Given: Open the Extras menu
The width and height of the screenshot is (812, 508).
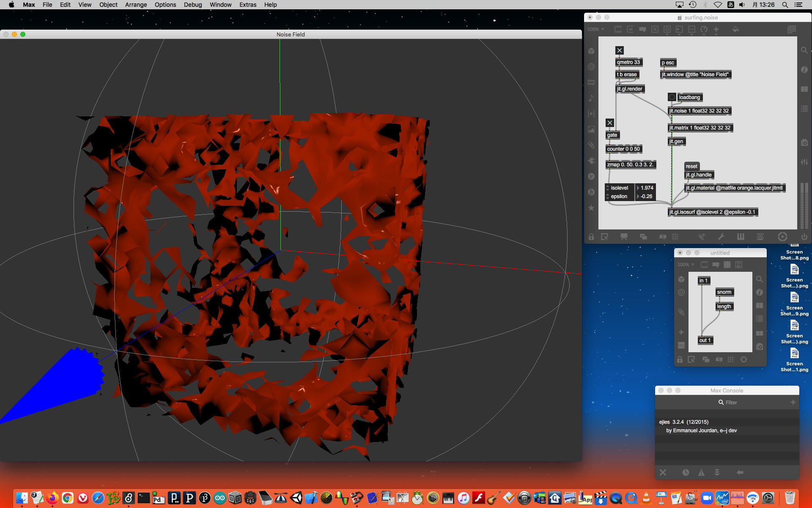Looking at the screenshot, I should (247, 5).
